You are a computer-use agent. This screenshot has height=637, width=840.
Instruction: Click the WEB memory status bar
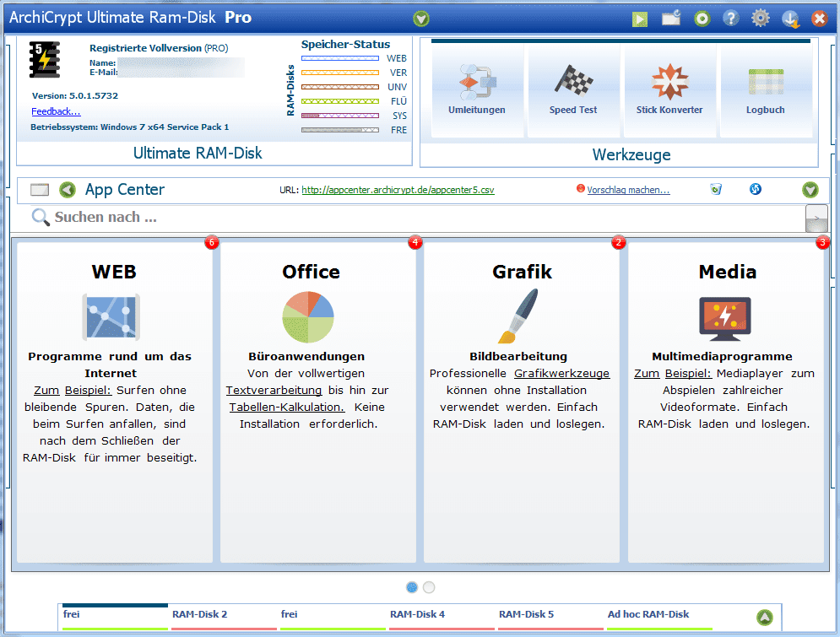pos(340,58)
